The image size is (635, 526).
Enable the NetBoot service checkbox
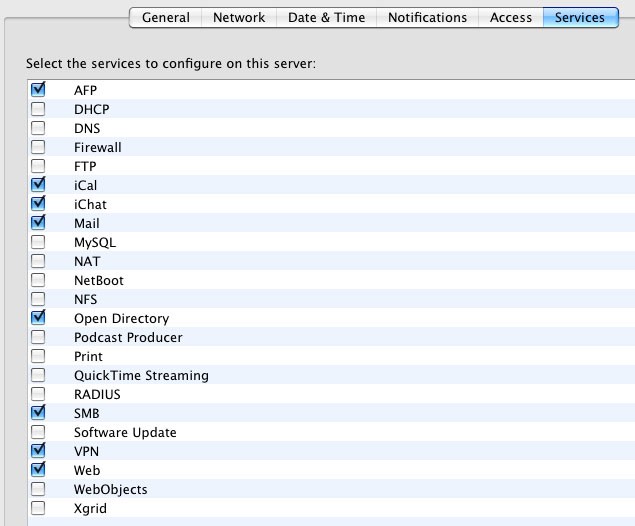38,280
